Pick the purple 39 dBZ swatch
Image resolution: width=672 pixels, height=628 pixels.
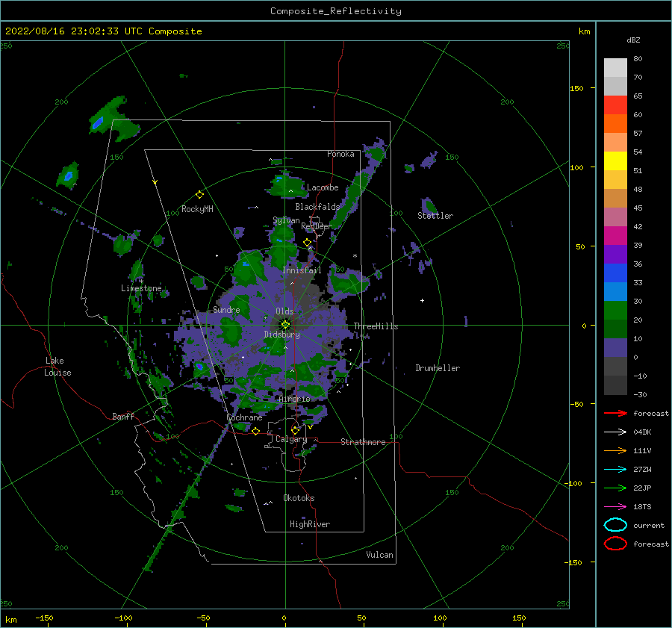coord(615,254)
